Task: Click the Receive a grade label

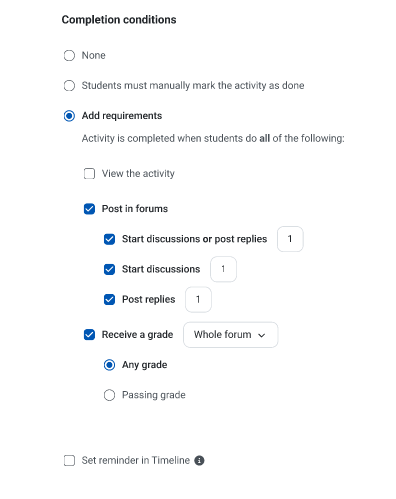Action: point(137,335)
